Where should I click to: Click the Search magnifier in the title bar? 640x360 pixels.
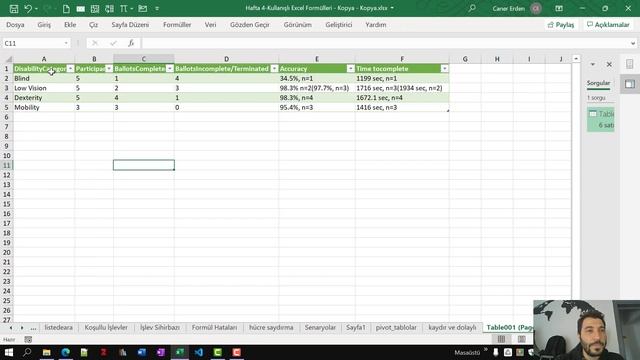[472, 8]
